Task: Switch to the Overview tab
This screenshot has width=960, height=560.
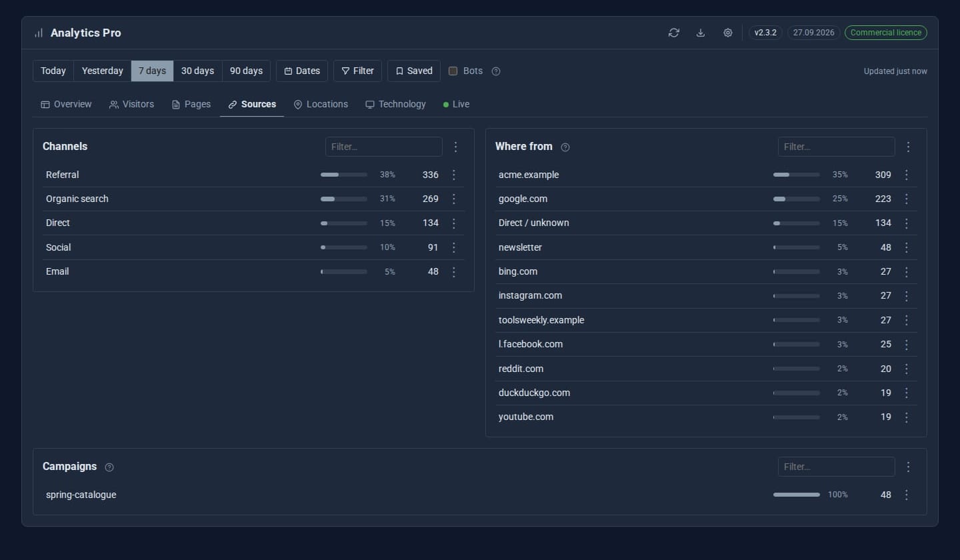Action: tap(66, 104)
